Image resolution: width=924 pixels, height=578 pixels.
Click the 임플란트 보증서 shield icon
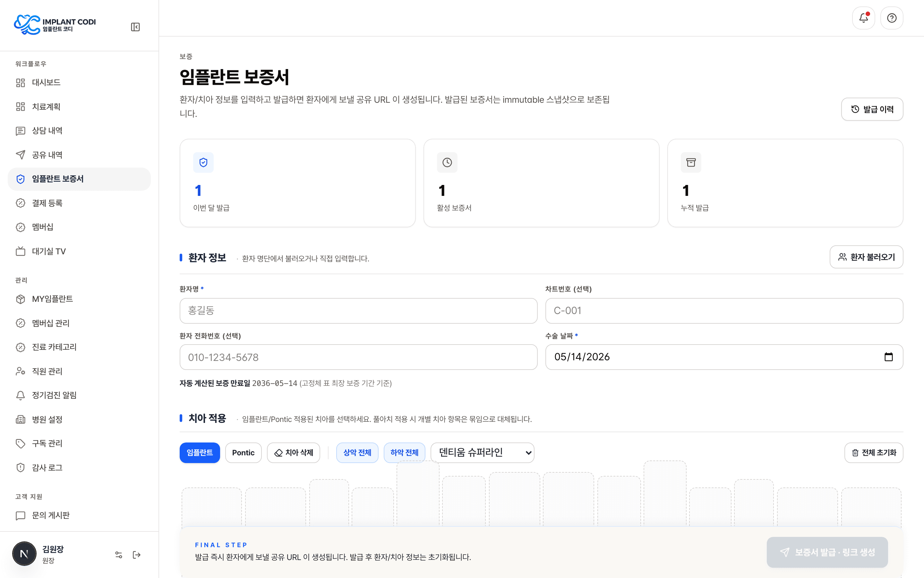[21, 179]
